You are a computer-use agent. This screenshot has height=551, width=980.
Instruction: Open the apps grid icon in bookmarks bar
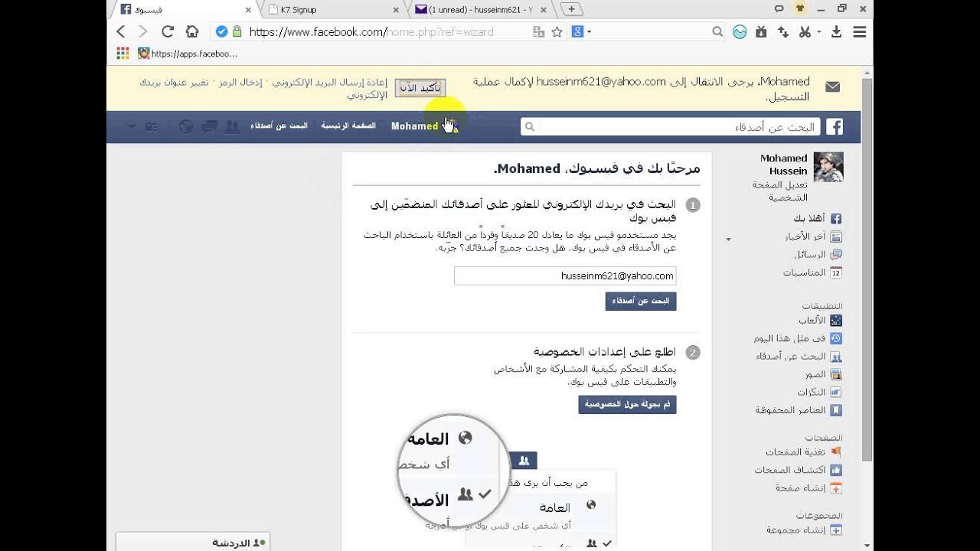[122, 54]
